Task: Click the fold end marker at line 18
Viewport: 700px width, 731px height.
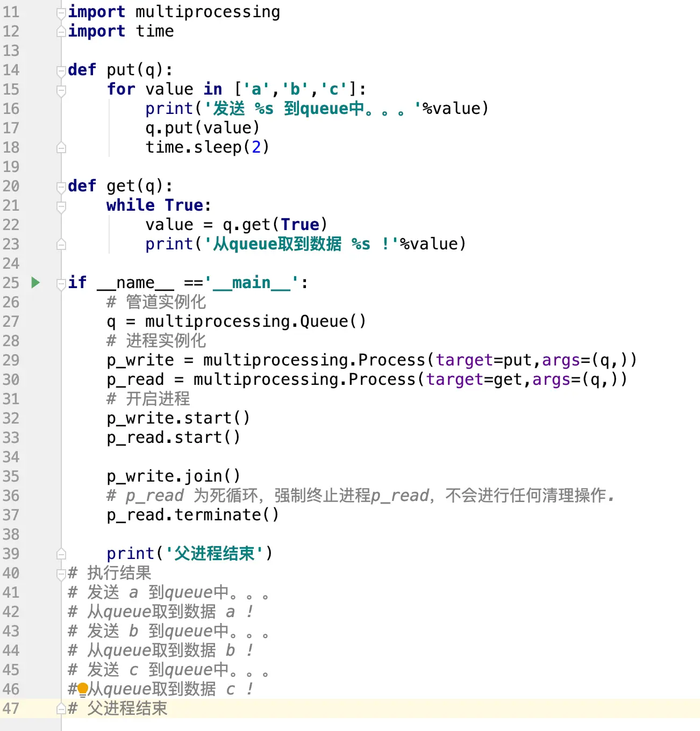Action: (x=61, y=148)
